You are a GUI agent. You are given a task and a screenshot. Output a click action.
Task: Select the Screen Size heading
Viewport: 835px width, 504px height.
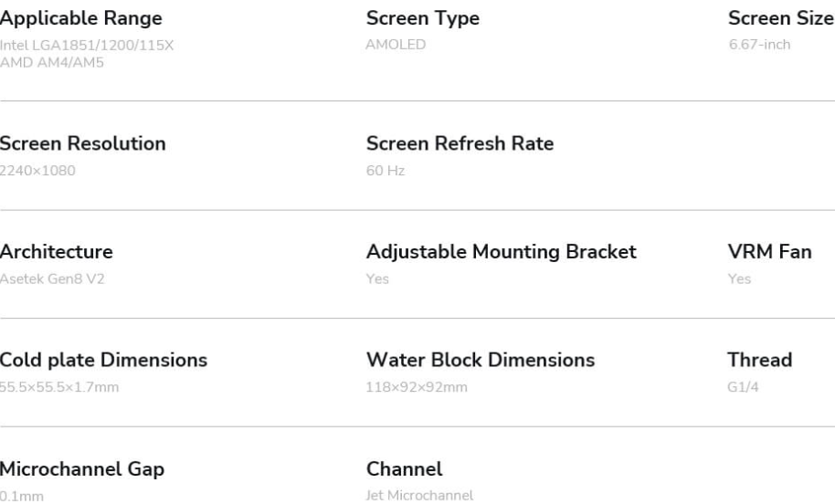[x=781, y=18]
